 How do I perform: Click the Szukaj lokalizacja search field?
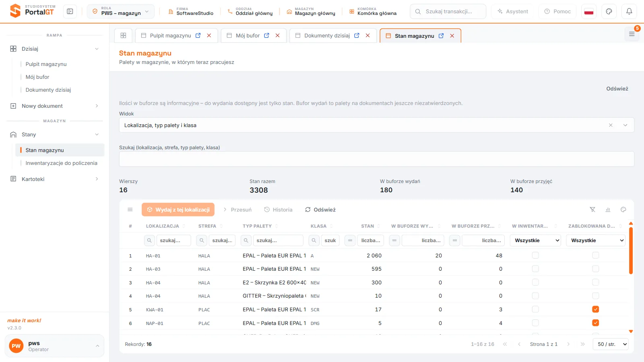tap(376, 159)
